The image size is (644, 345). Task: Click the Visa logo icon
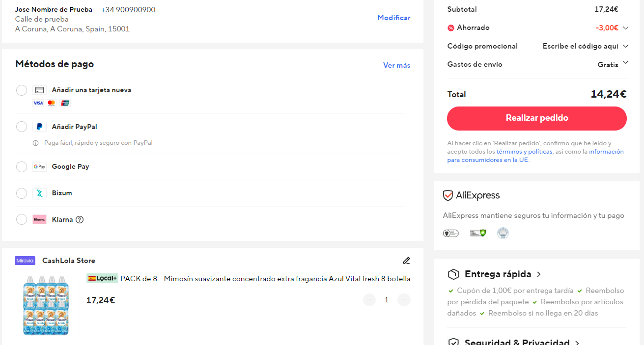[x=38, y=103]
